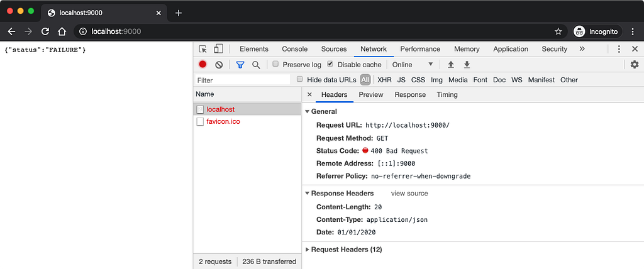Select the 400 Bad Request status text
The height and width of the screenshot is (269, 644).
pyautogui.click(x=399, y=151)
